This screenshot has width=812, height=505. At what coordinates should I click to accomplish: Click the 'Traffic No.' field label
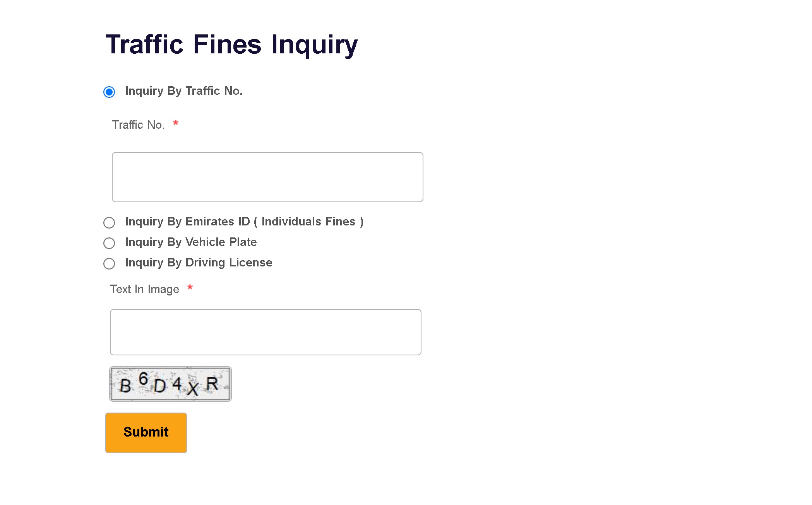pyautogui.click(x=139, y=125)
